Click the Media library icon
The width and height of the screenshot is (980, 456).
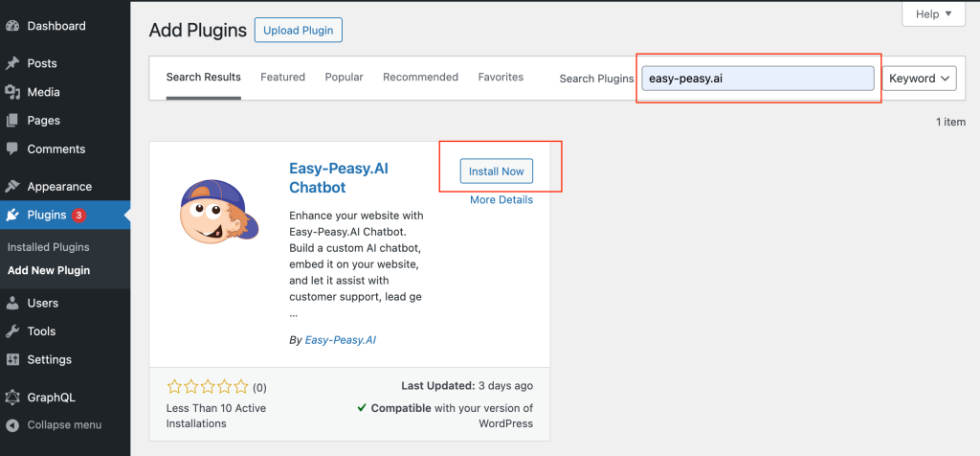point(12,92)
